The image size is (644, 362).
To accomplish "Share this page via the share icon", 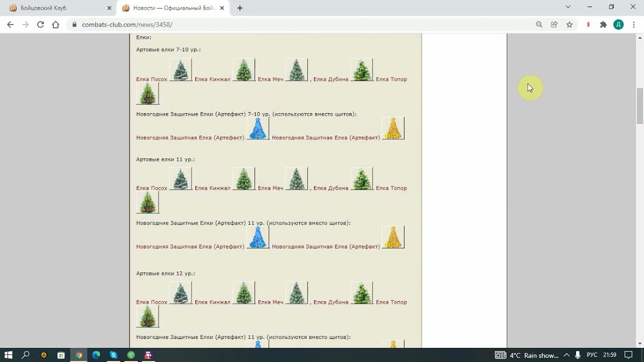I will (x=554, y=24).
